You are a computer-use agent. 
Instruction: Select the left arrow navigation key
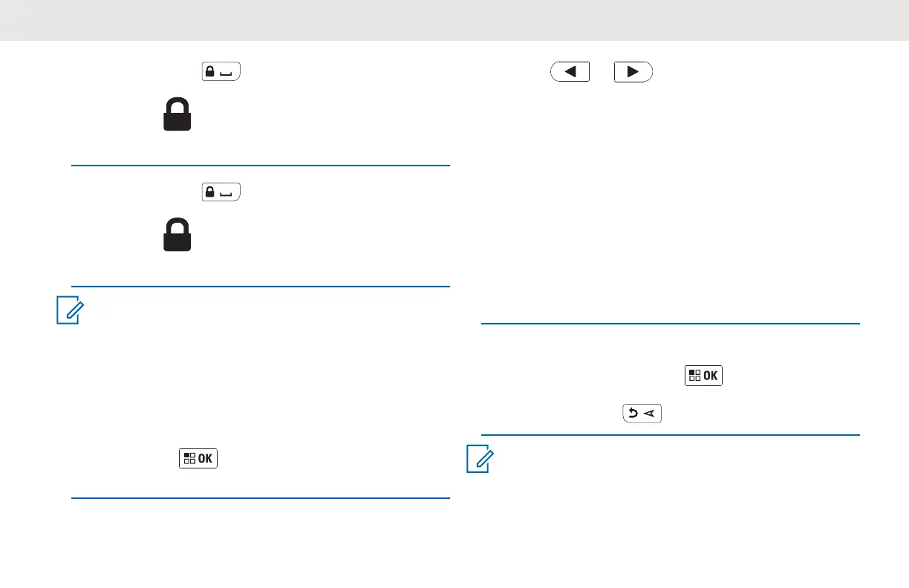(x=570, y=72)
